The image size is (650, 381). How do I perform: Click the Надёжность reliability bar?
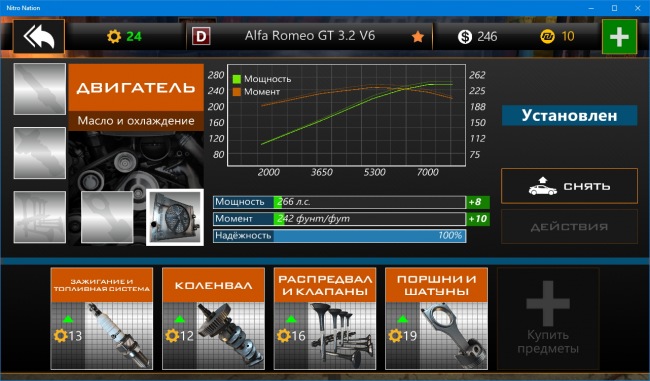pyautogui.click(x=340, y=235)
